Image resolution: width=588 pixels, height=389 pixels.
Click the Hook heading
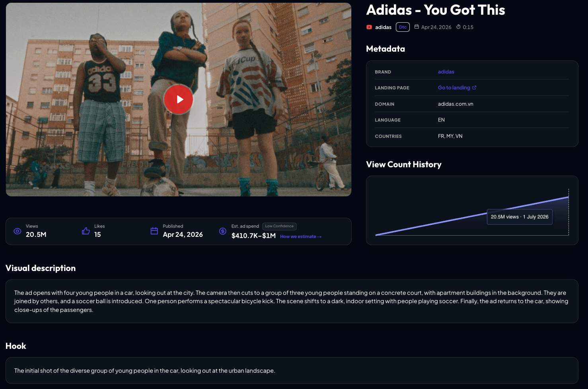pyautogui.click(x=16, y=346)
